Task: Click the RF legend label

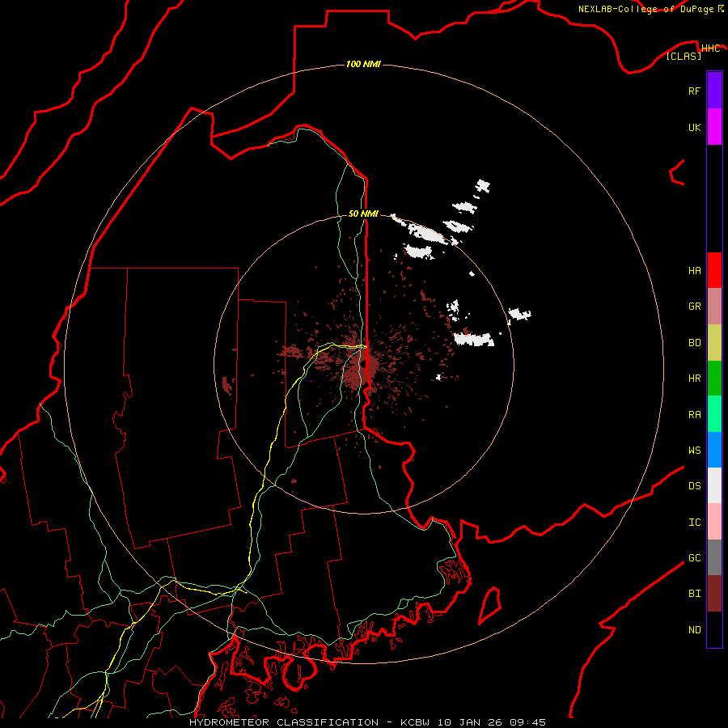Action: [x=694, y=91]
